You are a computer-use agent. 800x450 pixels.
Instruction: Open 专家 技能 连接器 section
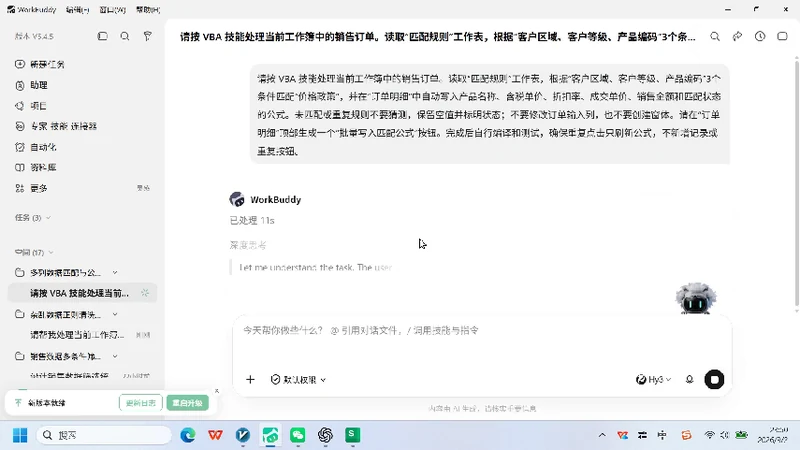pyautogui.click(x=56, y=126)
